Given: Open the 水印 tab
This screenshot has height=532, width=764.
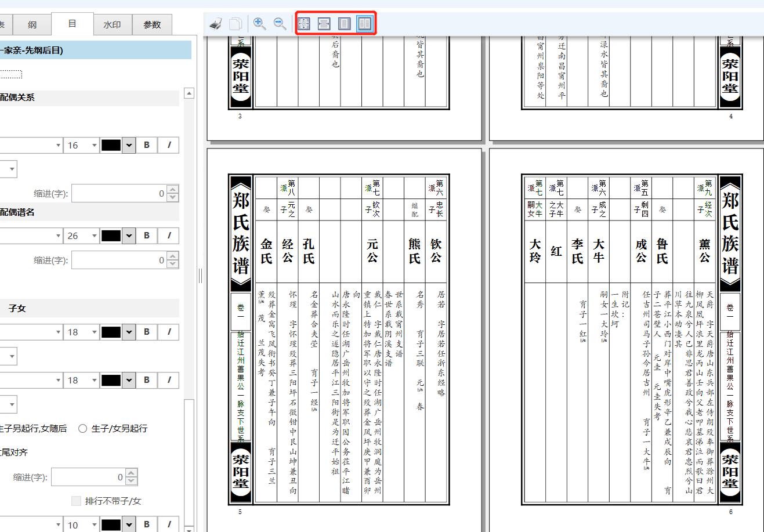Looking at the screenshot, I should (x=112, y=24).
